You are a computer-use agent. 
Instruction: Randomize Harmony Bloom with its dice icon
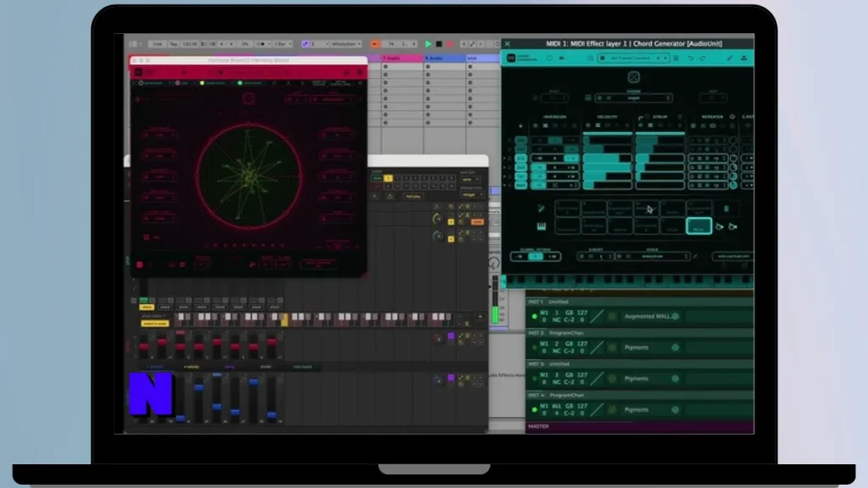(248, 99)
